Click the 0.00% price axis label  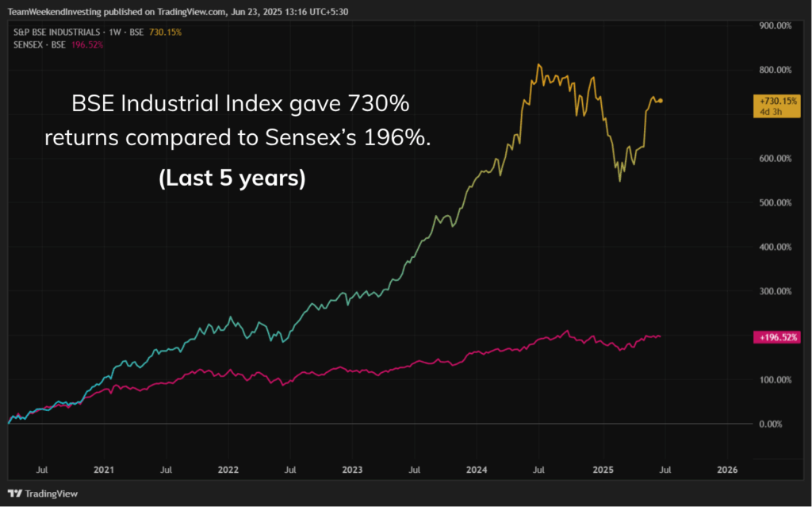(x=771, y=424)
